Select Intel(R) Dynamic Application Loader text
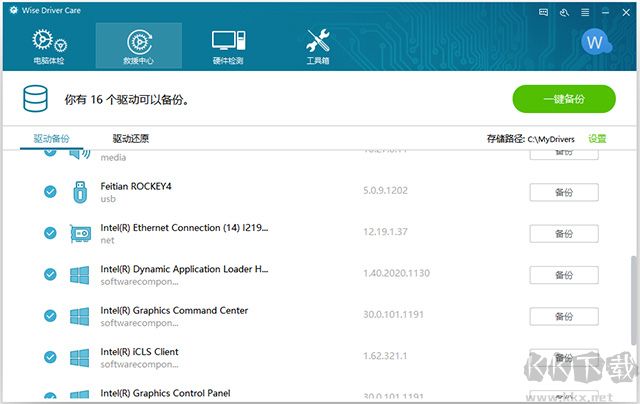640x404 pixels. (184, 269)
